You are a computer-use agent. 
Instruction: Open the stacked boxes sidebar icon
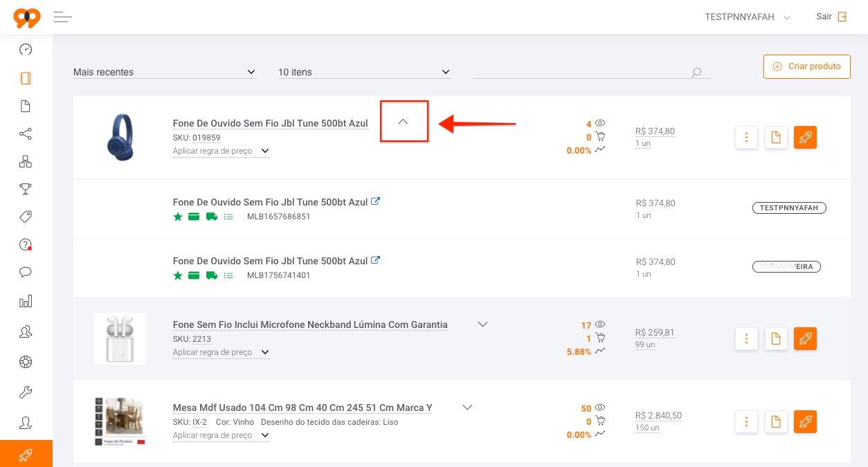(26, 162)
